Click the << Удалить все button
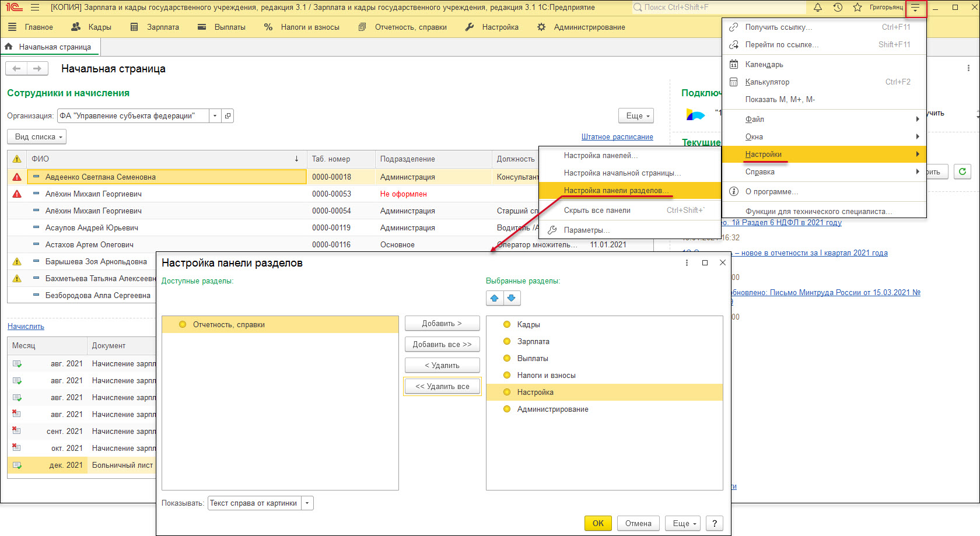980x536 pixels. [442, 386]
